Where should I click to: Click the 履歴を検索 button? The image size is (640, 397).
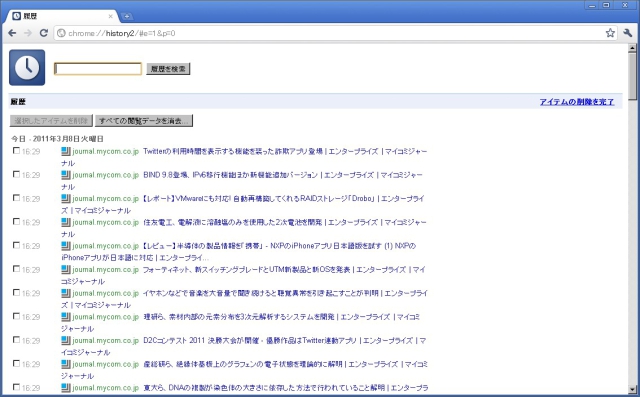coord(168,69)
